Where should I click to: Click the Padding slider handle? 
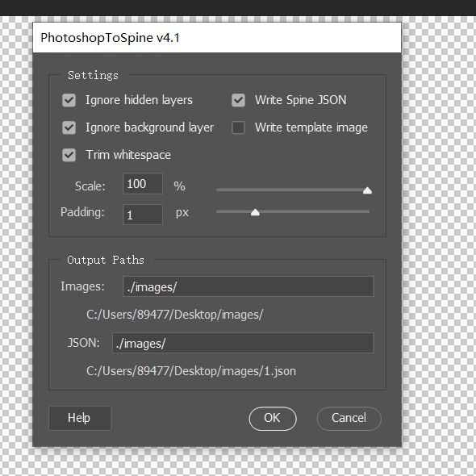[x=255, y=212]
